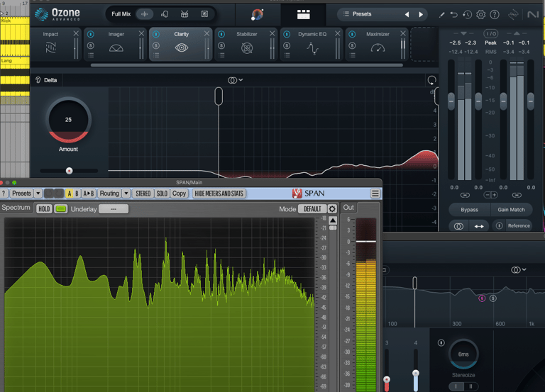
Task: Click Routing button in SPAN
Action: point(109,194)
